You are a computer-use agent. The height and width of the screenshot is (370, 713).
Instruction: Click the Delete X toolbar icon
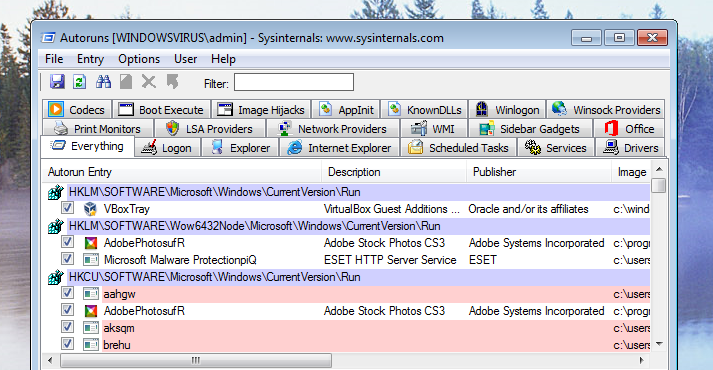tap(148, 82)
